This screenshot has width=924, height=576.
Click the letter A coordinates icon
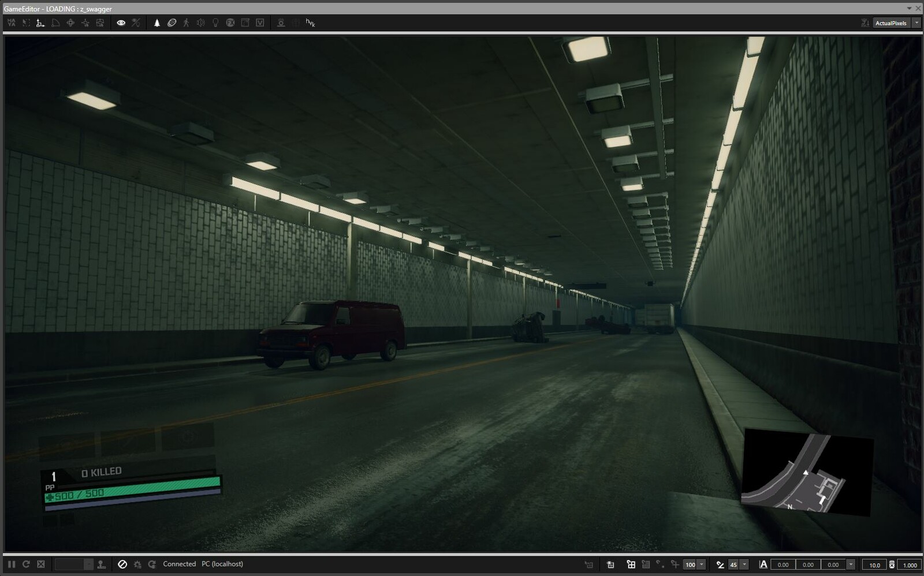[763, 565]
